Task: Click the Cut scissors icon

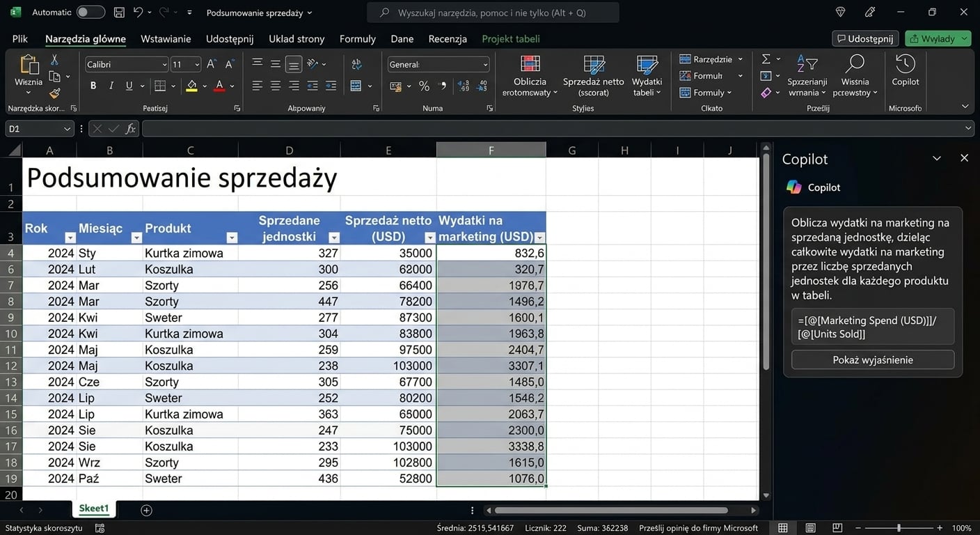Action: [x=54, y=61]
